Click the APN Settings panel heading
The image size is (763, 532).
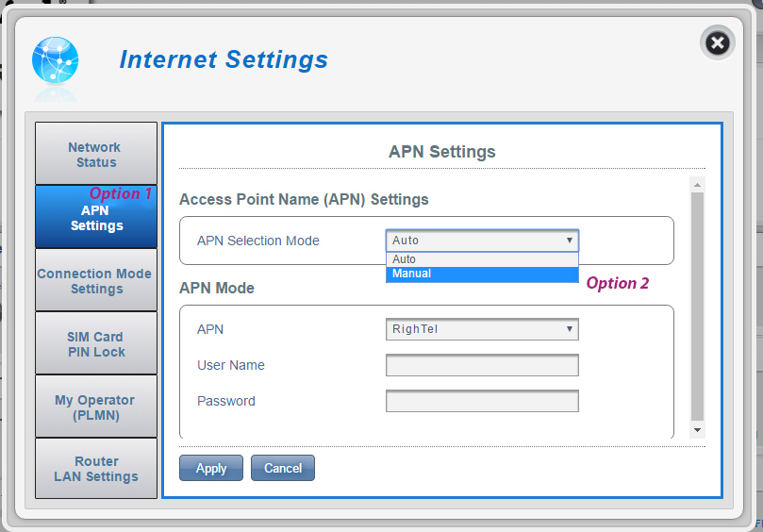point(441,151)
